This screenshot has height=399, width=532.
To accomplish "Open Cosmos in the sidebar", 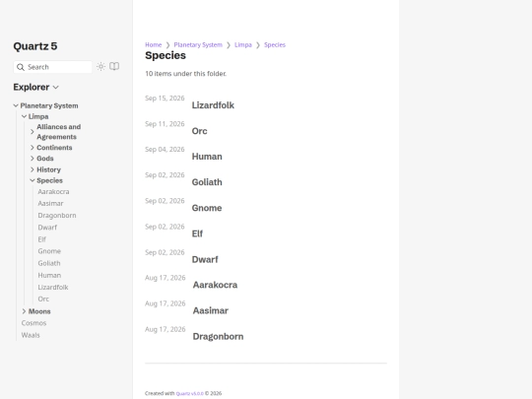I will (33, 323).
